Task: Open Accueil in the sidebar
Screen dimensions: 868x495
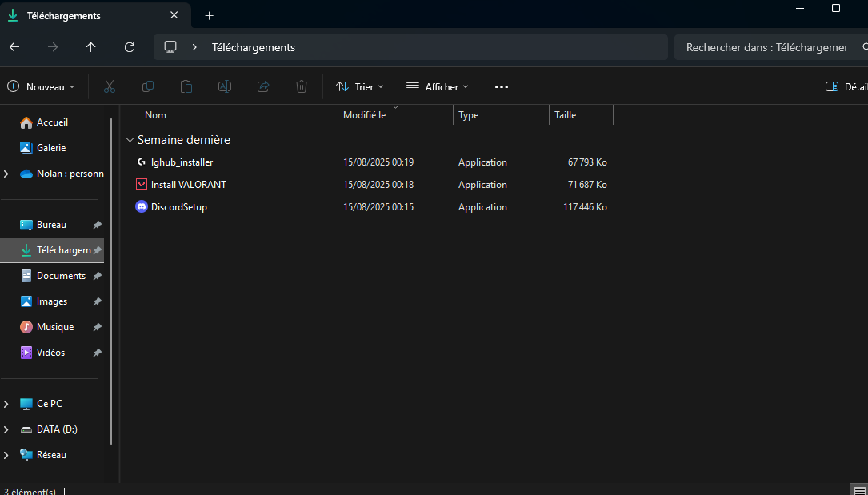Action: [52, 122]
